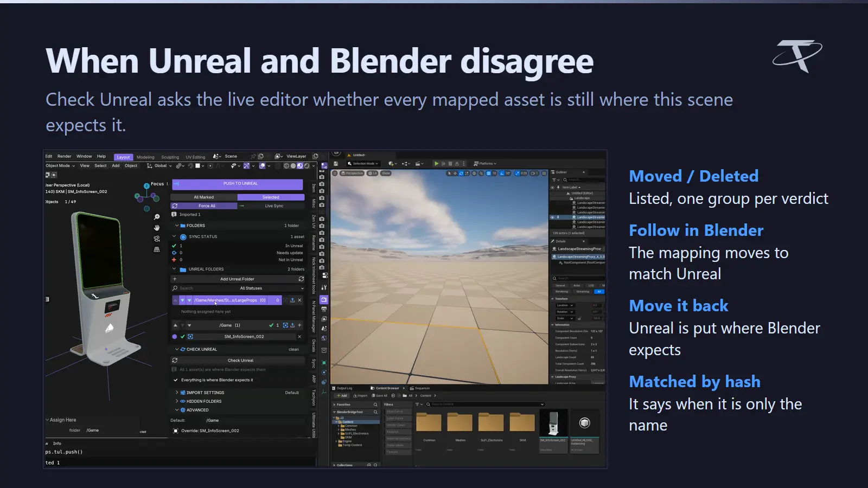Expand HIDDEN FOLDERS section
Screen dimensions: 868x488
click(177, 401)
